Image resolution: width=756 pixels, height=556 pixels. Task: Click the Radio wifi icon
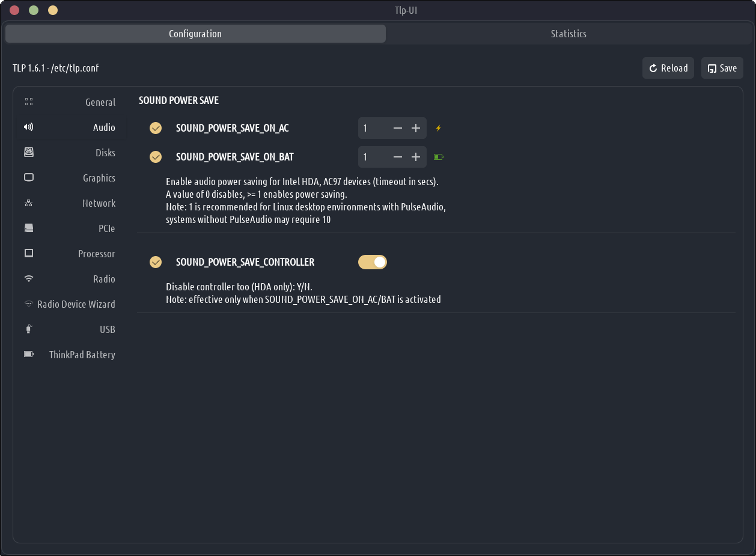pos(29,279)
